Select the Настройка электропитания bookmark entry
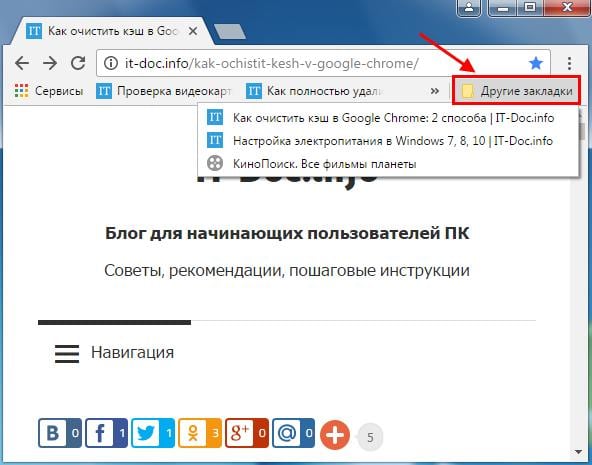592x465 pixels. [388, 141]
